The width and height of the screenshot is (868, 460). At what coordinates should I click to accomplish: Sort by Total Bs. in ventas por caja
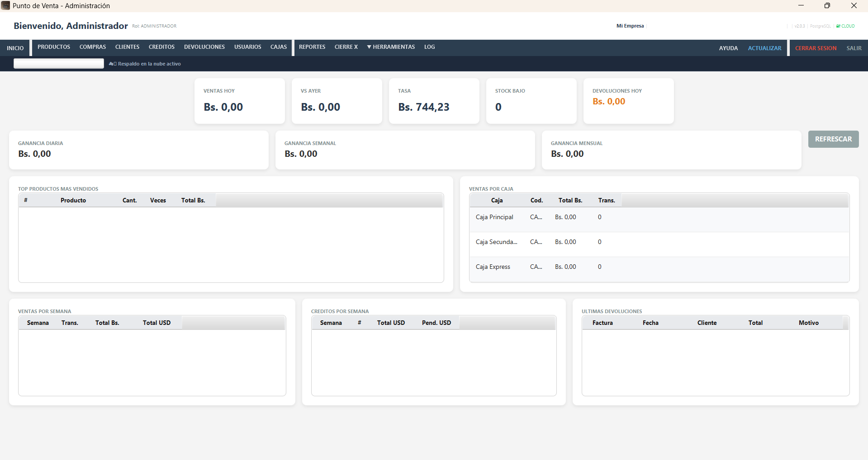pos(570,200)
